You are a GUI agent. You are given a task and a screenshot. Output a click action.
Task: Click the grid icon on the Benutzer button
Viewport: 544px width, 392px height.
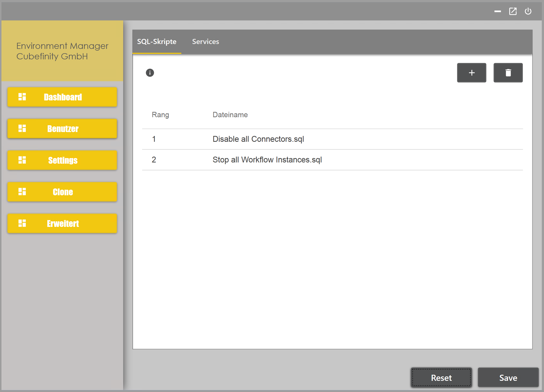coord(22,128)
